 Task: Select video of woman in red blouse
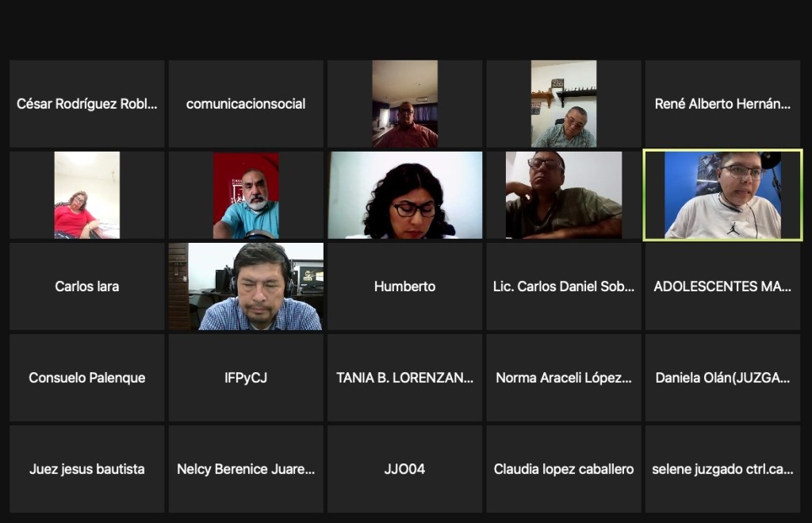87,195
